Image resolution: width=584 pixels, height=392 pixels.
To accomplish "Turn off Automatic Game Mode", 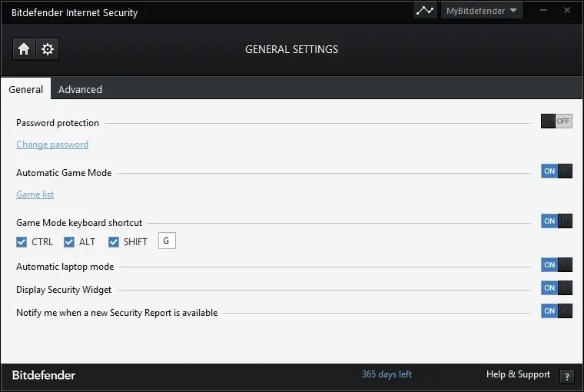I will 556,171.
